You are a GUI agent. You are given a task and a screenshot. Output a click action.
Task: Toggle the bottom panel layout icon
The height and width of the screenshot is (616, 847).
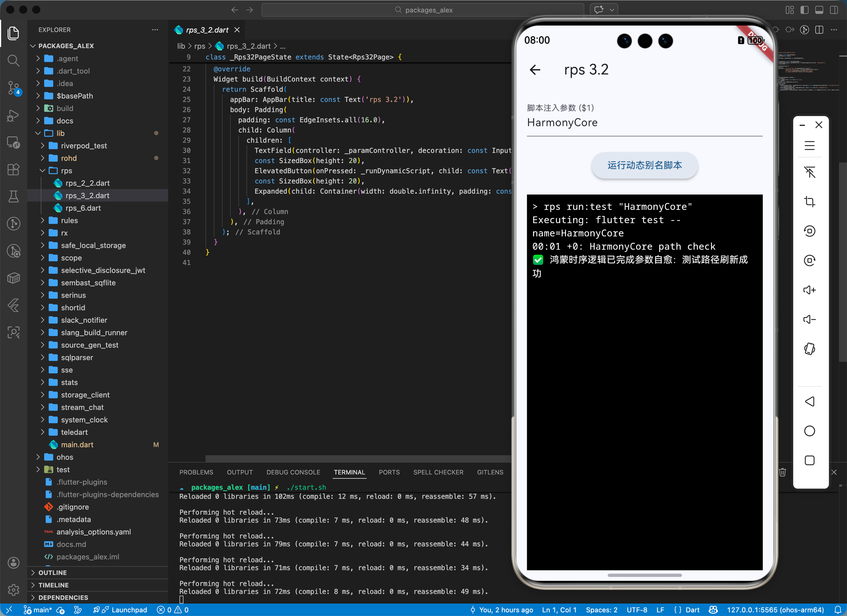[819, 10]
